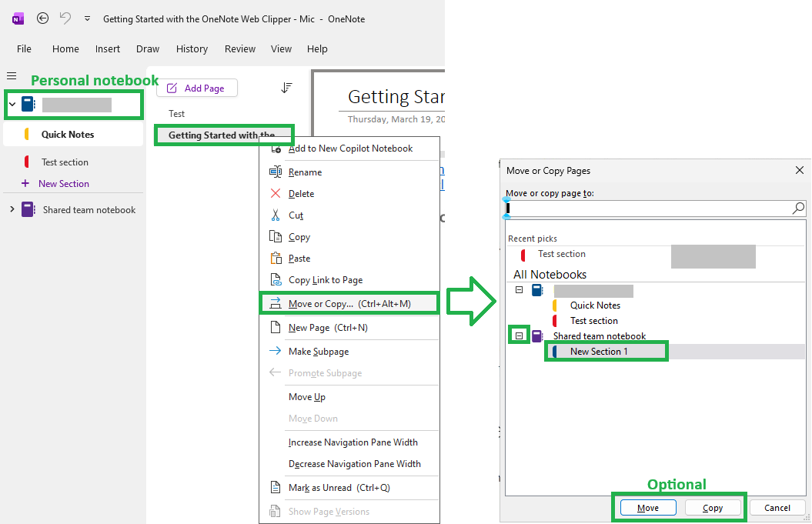812x524 pixels.
Task: Click the Copy button in dialog
Action: (x=713, y=508)
